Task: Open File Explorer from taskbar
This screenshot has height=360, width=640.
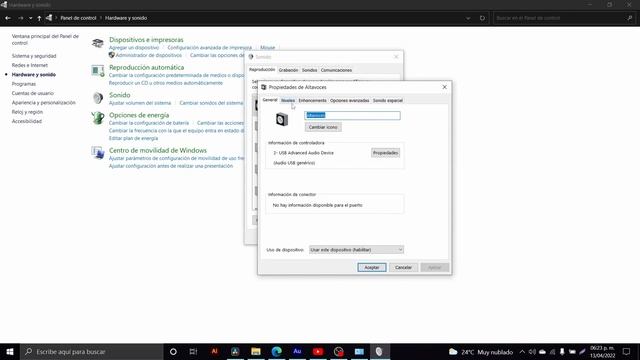Action: [x=256, y=351]
